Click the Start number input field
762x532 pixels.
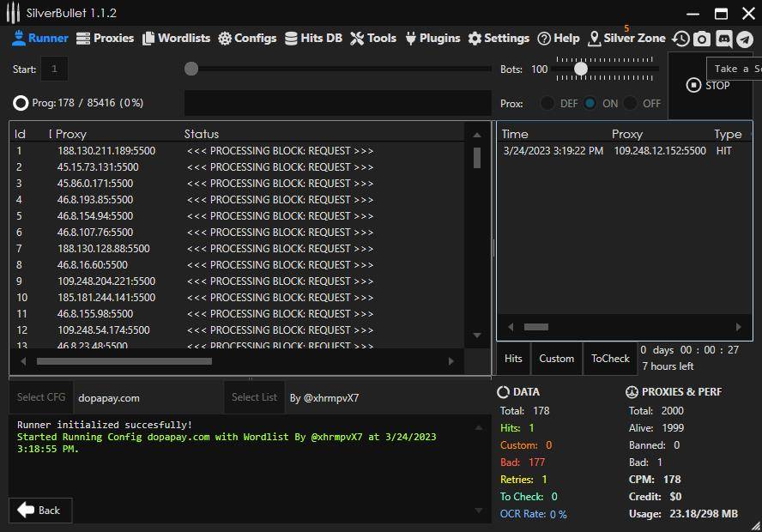pos(54,69)
